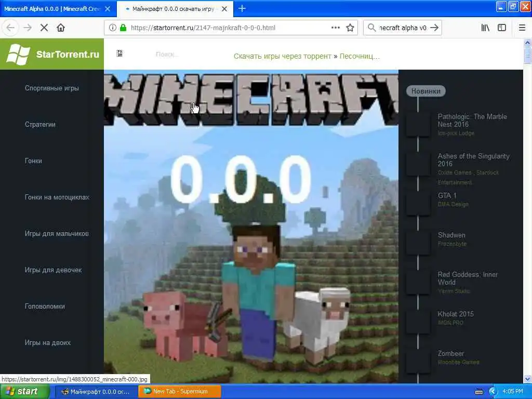The image size is (532, 399).
Task: Close the Minecraft Alpha 0.0.0 tab
Action: point(108,9)
